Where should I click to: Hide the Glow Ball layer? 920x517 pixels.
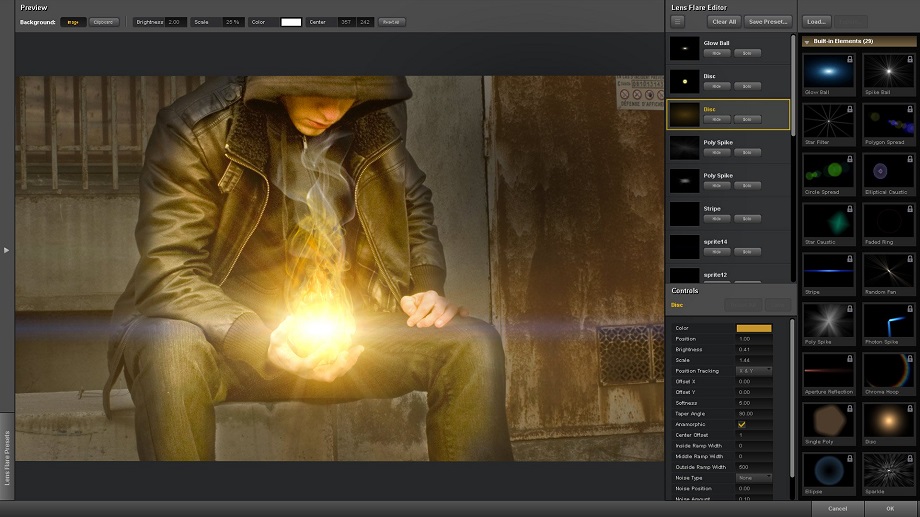tap(716, 53)
